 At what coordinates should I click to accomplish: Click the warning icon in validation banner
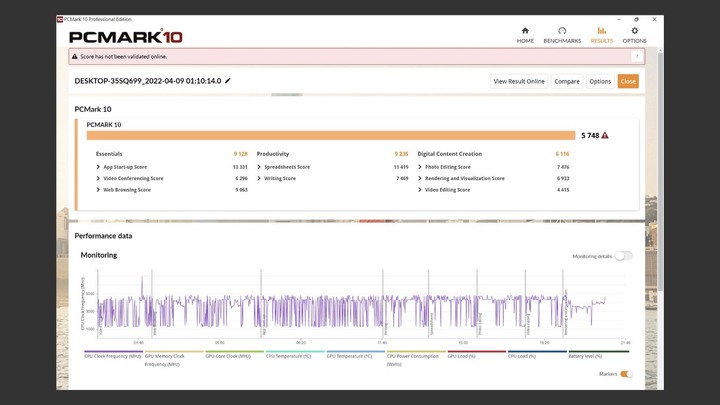(x=74, y=56)
